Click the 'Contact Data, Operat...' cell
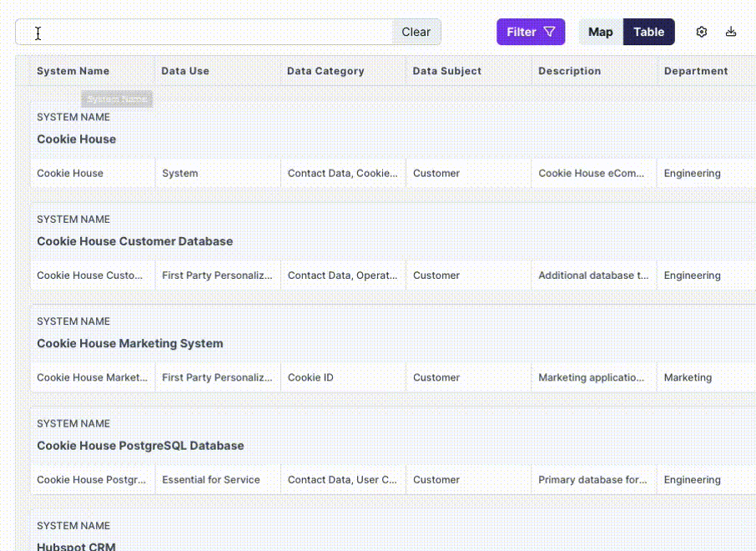 click(343, 275)
